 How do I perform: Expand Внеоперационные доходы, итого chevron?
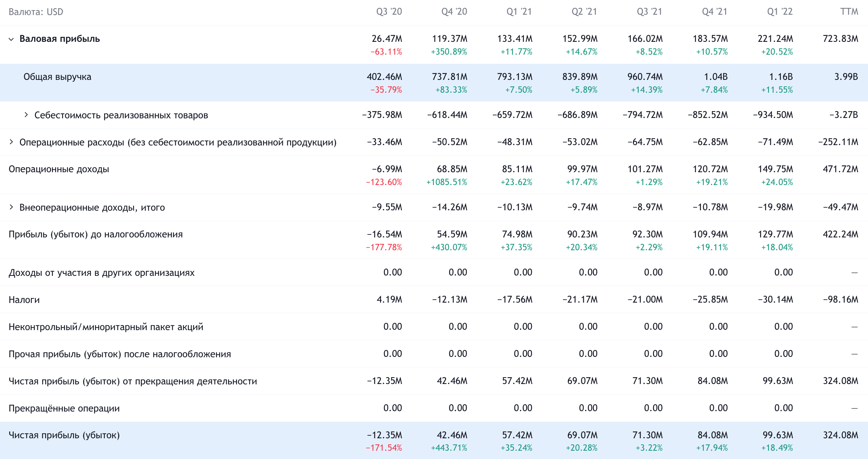(11, 207)
